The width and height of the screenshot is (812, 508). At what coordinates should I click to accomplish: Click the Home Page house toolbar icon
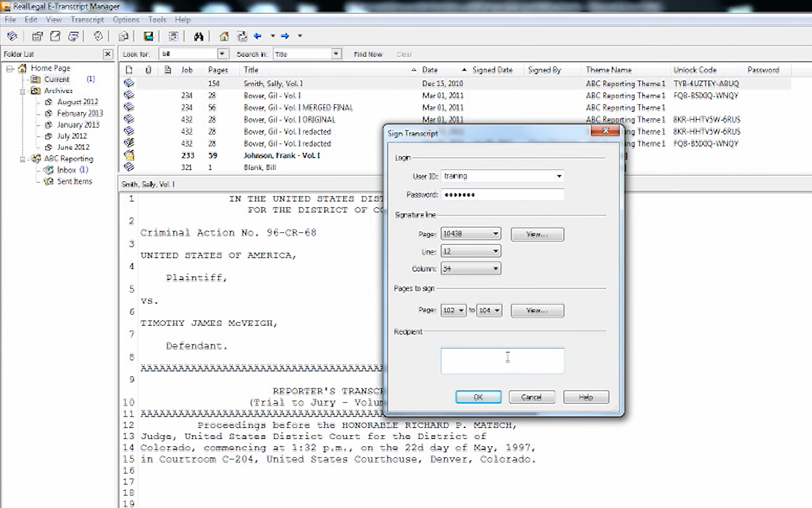click(x=224, y=36)
